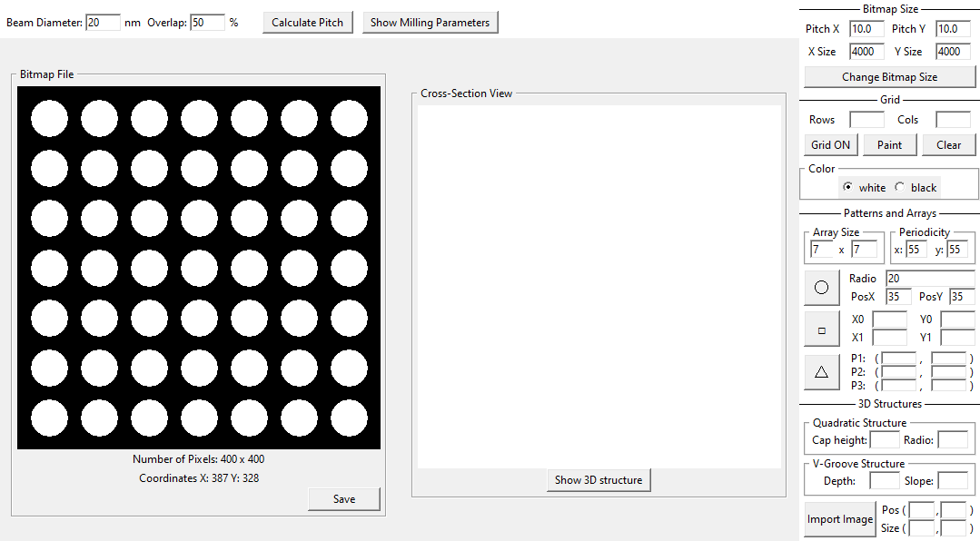Set the Cap height for Quadratic Structure
This screenshot has height=541, width=980.
884,439
